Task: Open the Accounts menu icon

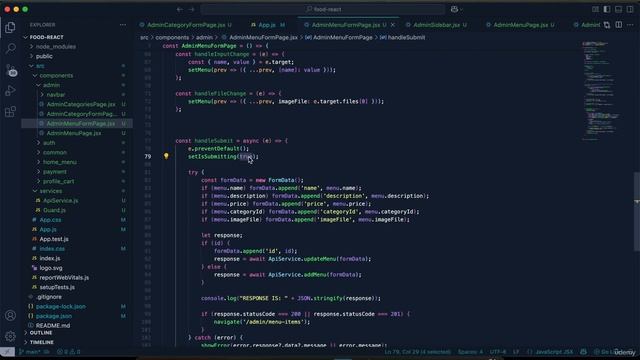Action: (x=10, y=315)
